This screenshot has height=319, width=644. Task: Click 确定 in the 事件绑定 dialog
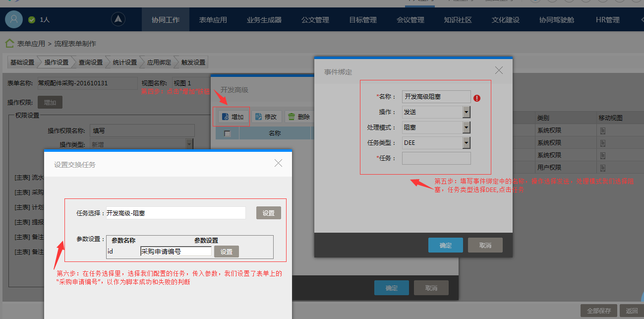coord(446,245)
